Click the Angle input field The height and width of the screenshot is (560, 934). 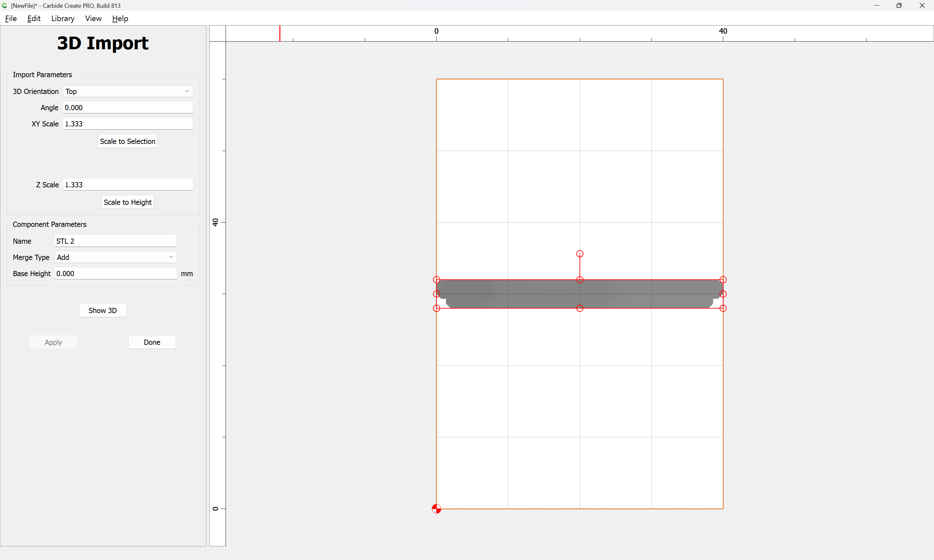click(x=127, y=108)
